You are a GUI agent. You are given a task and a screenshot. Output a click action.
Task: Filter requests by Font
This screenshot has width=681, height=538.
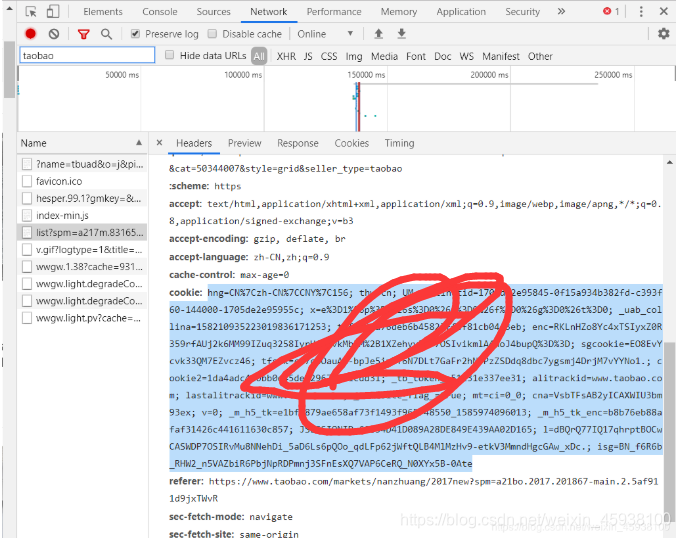point(416,56)
